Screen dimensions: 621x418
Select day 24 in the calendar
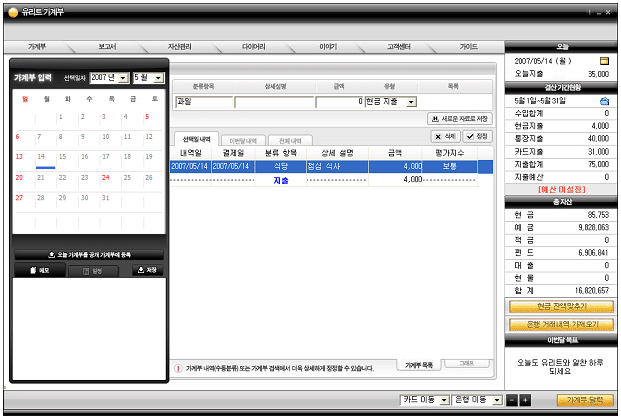click(x=107, y=177)
